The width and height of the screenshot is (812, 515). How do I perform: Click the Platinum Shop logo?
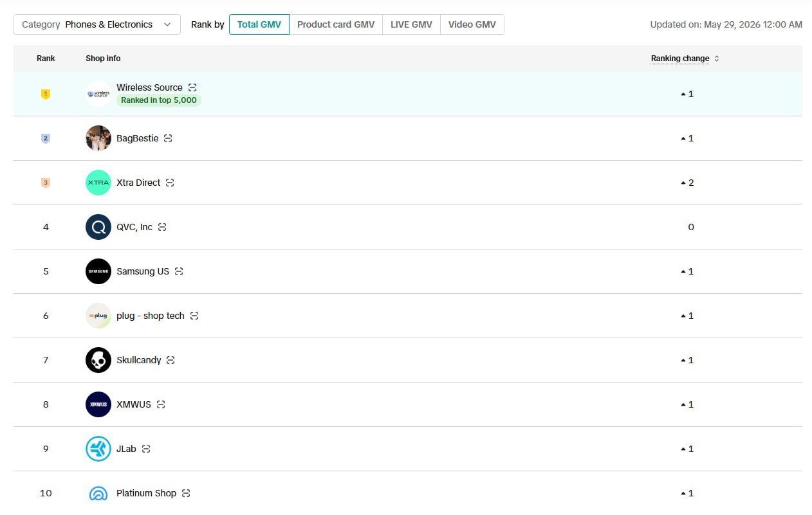click(x=98, y=493)
